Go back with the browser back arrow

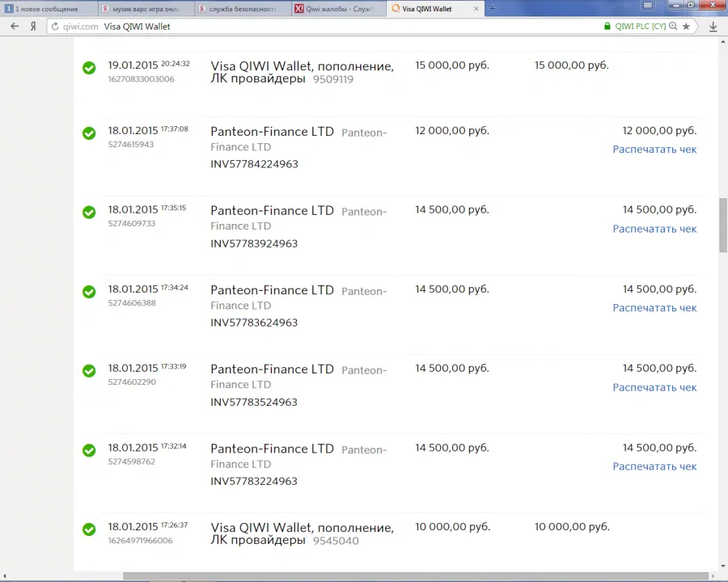[x=15, y=27]
